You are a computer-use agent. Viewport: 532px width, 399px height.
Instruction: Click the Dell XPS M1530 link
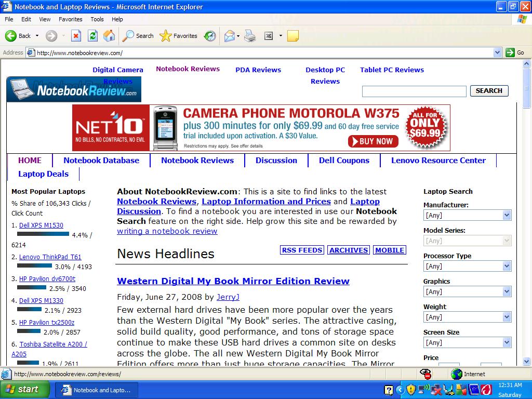pos(41,225)
